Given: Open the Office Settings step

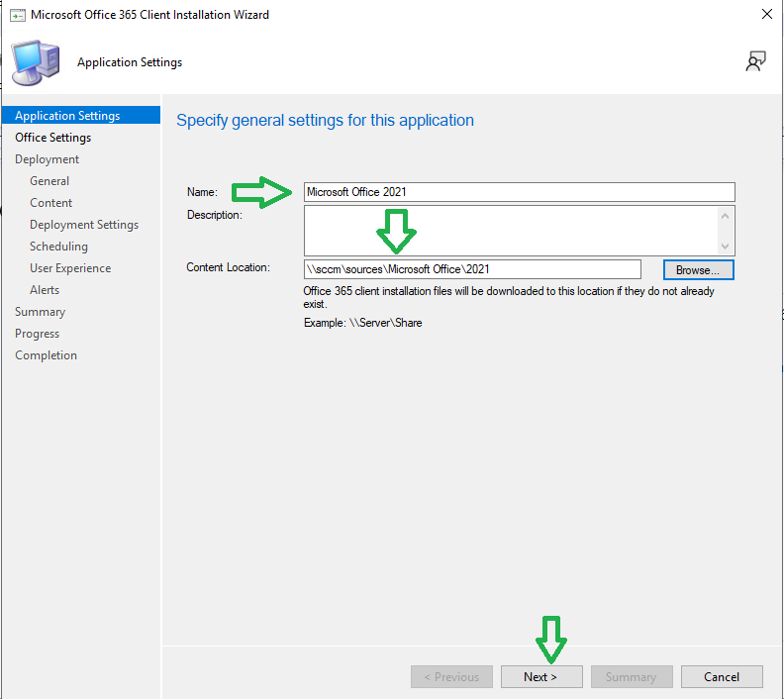Looking at the screenshot, I should coord(53,138).
